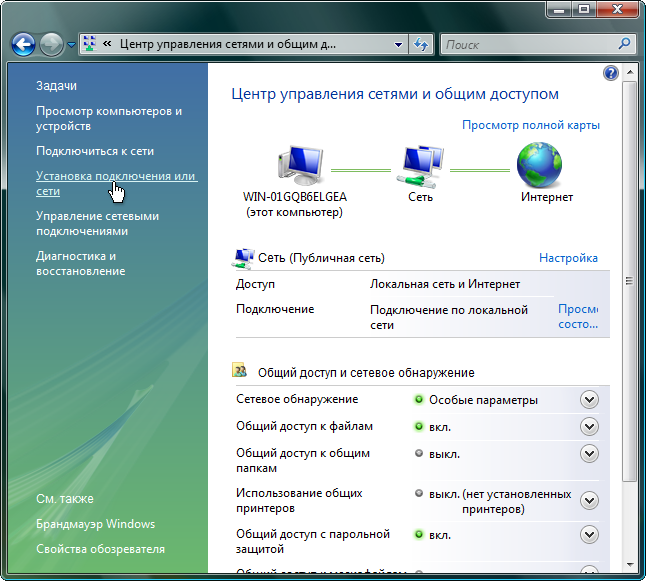The image size is (646, 581).
Task: Open Свойства обозревателя link
Action: (100, 549)
